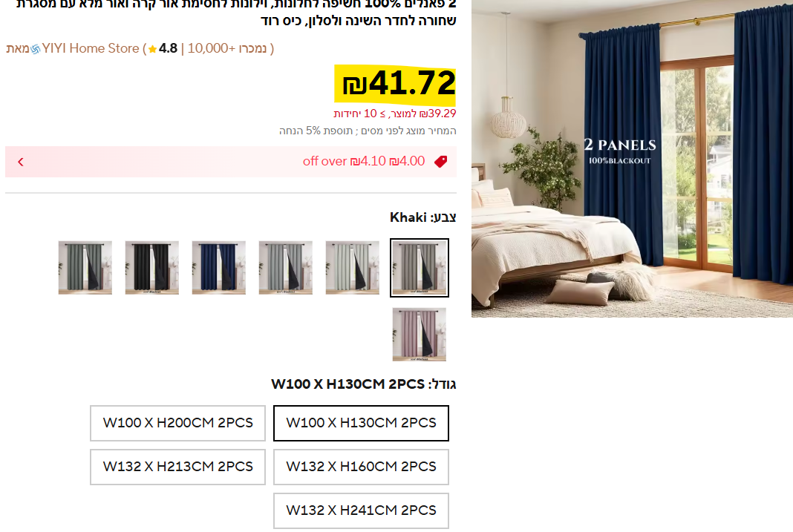This screenshot has width=793, height=532.
Task: Select size W100 X H130CM 2PCS
Action: tap(361, 423)
